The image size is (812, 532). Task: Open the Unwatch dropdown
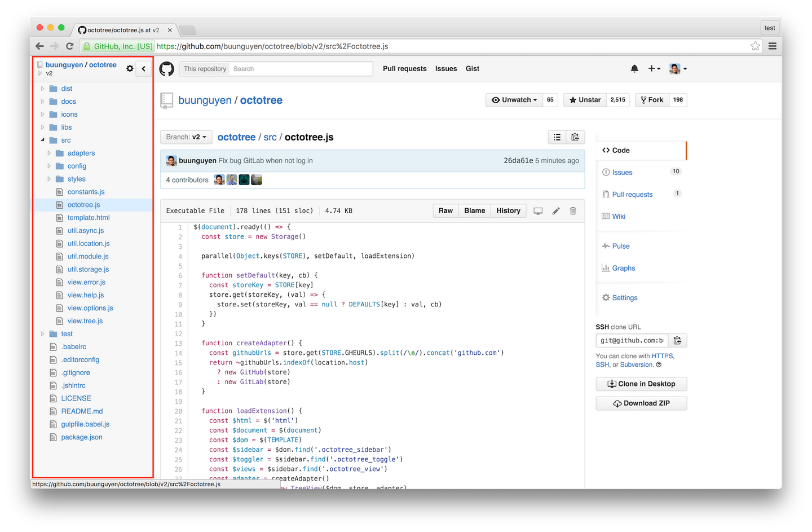(514, 100)
